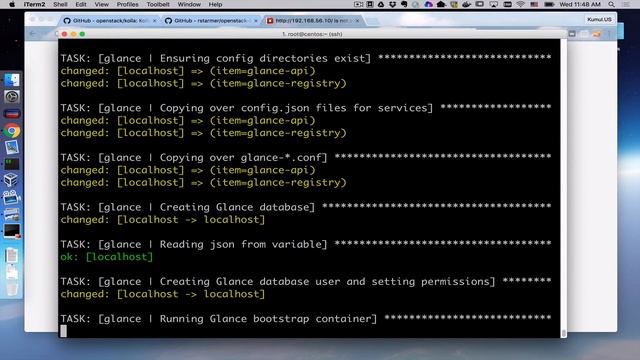Click the orange Chrome extension icon
The height and width of the screenshot is (360, 640).
596,34
